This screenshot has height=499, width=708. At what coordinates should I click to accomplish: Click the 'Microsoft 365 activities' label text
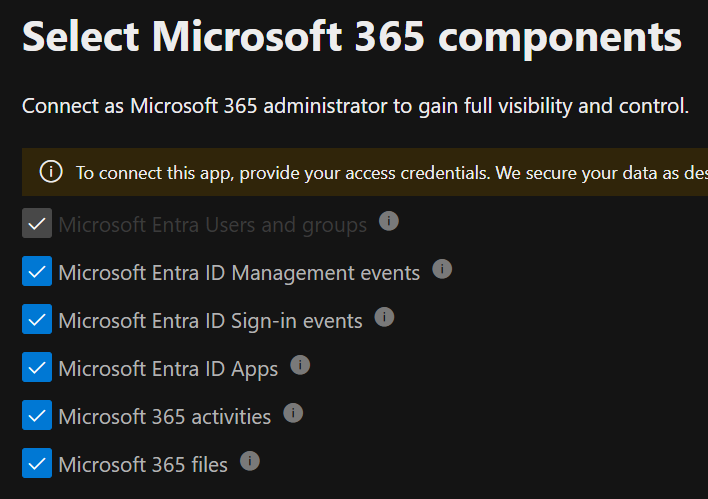click(164, 417)
